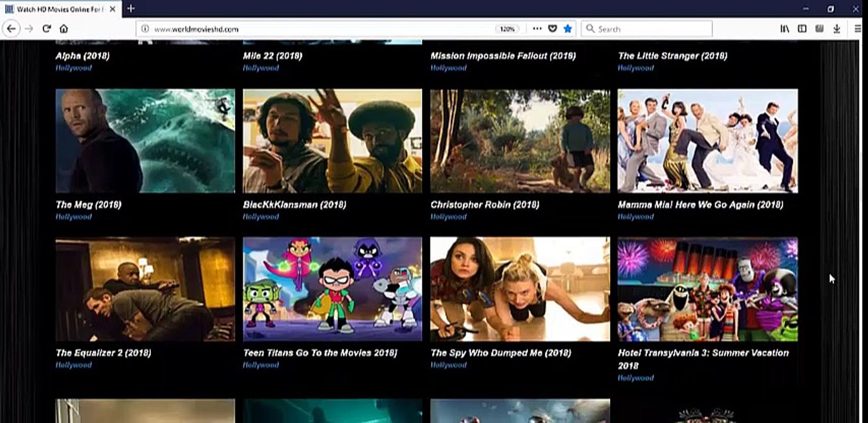Go back to the previous page
868x423 pixels.
[11, 29]
